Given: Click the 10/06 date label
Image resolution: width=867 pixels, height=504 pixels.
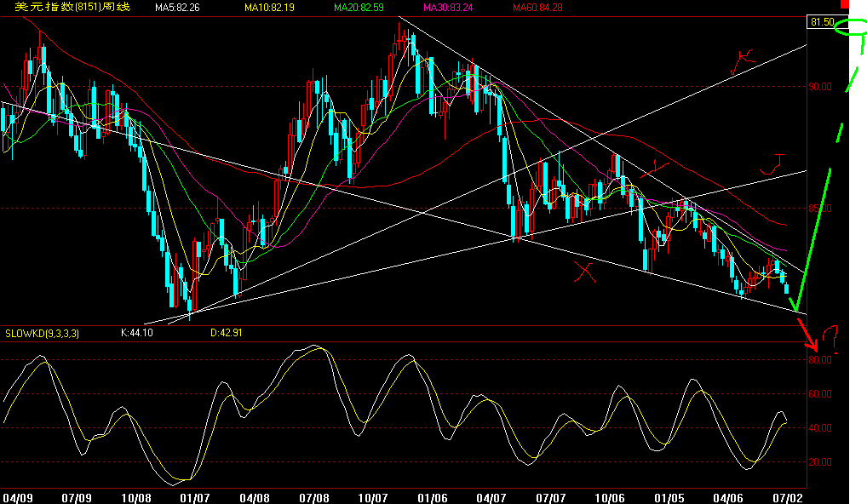Looking at the screenshot, I should pos(609,498).
